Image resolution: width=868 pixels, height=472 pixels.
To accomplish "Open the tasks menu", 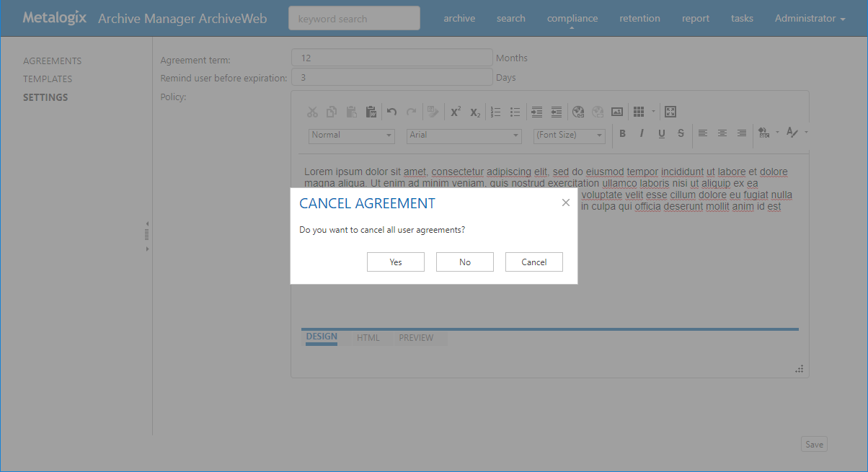I will pos(742,19).
